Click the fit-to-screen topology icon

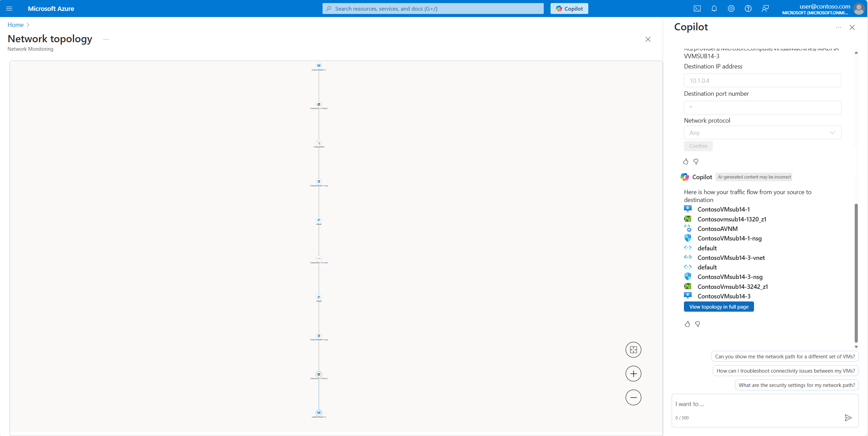633,350
